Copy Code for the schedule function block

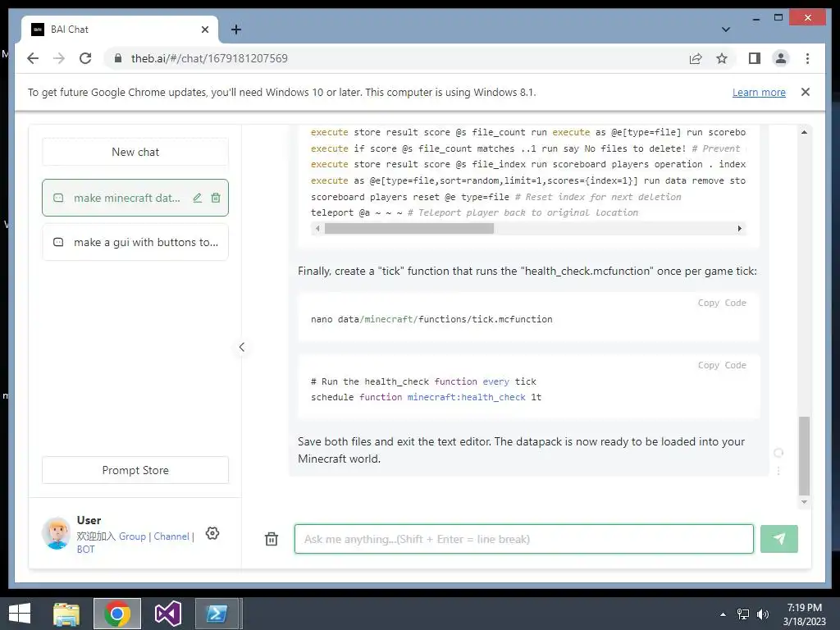pyautogui.click(x=722, y=365)
